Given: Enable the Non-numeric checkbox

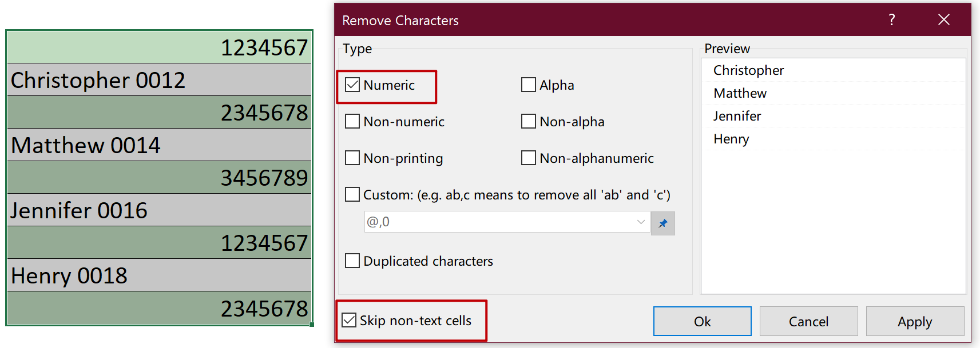Looking at the screenshot, I should point(352,121).
